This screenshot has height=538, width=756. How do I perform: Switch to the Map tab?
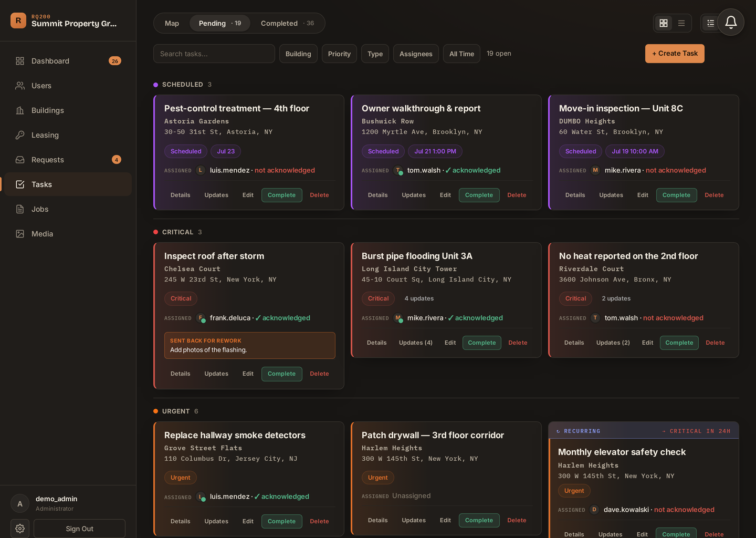coord(172,23)
